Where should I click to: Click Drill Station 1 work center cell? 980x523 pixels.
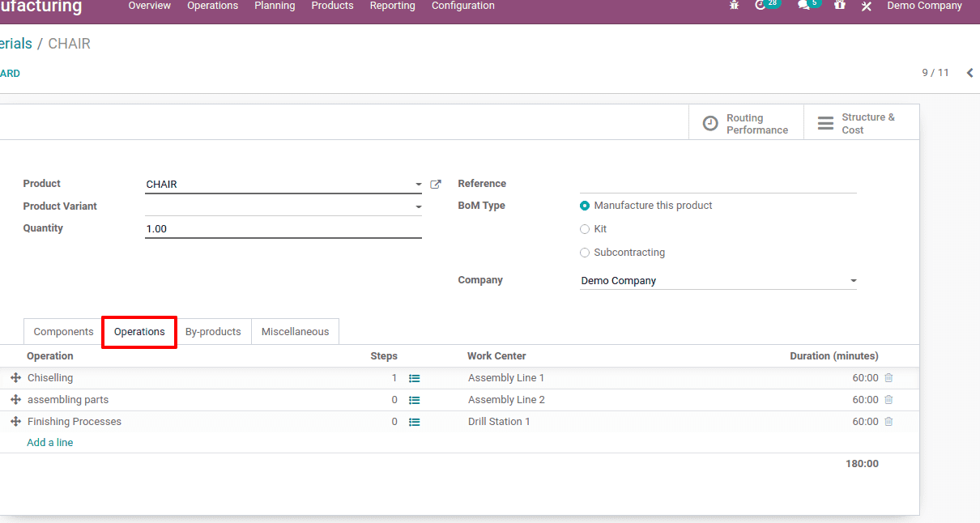[x=499, y=422]
